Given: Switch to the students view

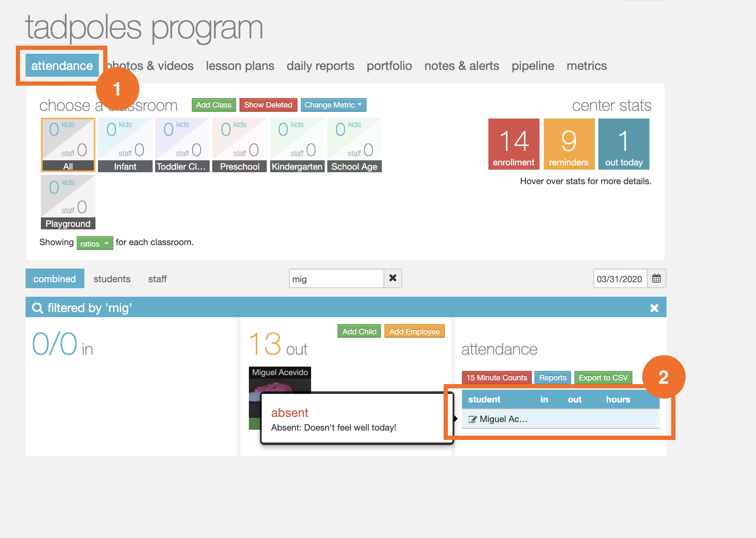Looking at the screenshot, I should click(x=112, y=279).
